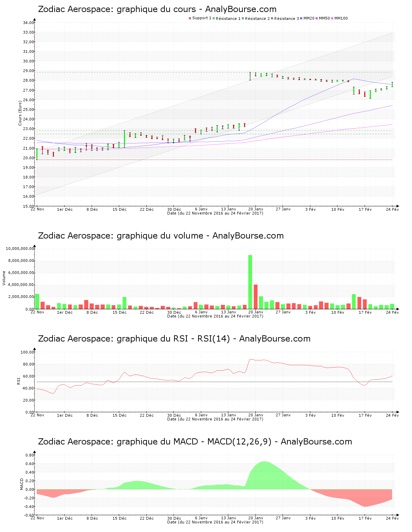Click the 8,000,000.00 value on volume axis
The width and height of the screenshot is (412, 532).
click(x=21, y=261)
